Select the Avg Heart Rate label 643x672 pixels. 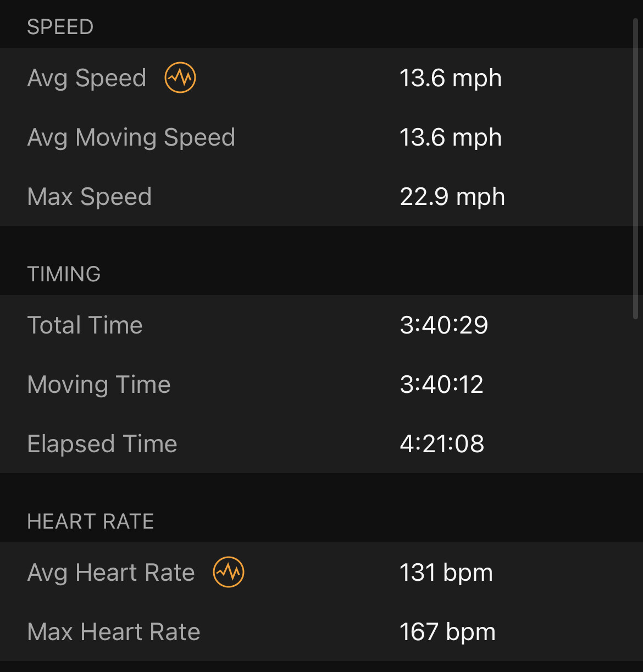point(111,573)
